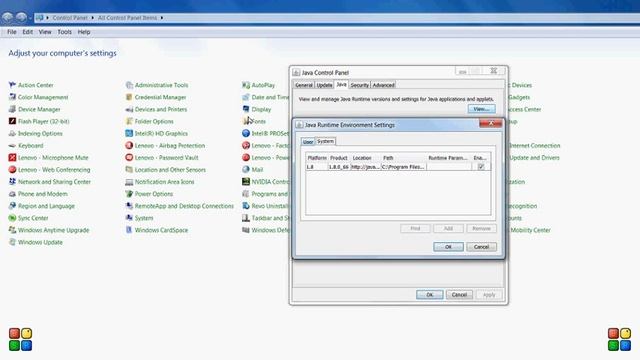The height and width of the screenshot is (360, 640).
Task: Click the Keyboard icon
Action: click(12, 146)
